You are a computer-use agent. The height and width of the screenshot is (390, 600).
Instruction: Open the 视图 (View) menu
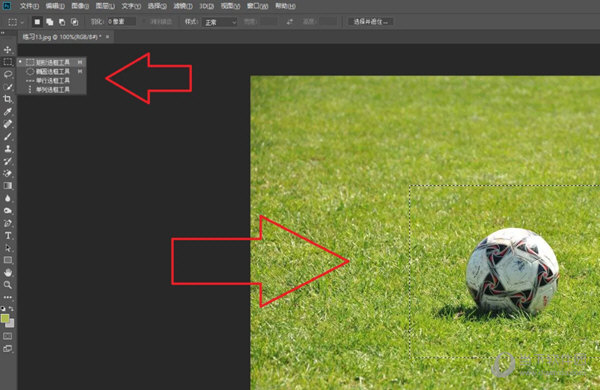tap(230, 6)
